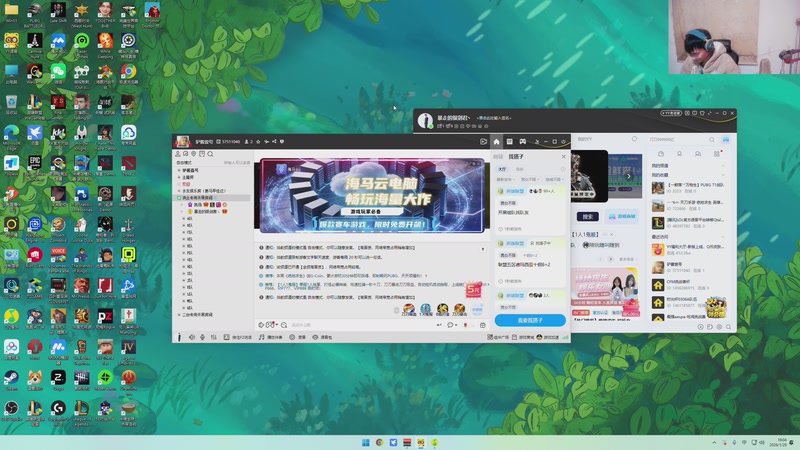The height and width of the screenshot is (450, 800).
Task: Click the YY开播 button in main window titlebar
Action: (671, 113)
